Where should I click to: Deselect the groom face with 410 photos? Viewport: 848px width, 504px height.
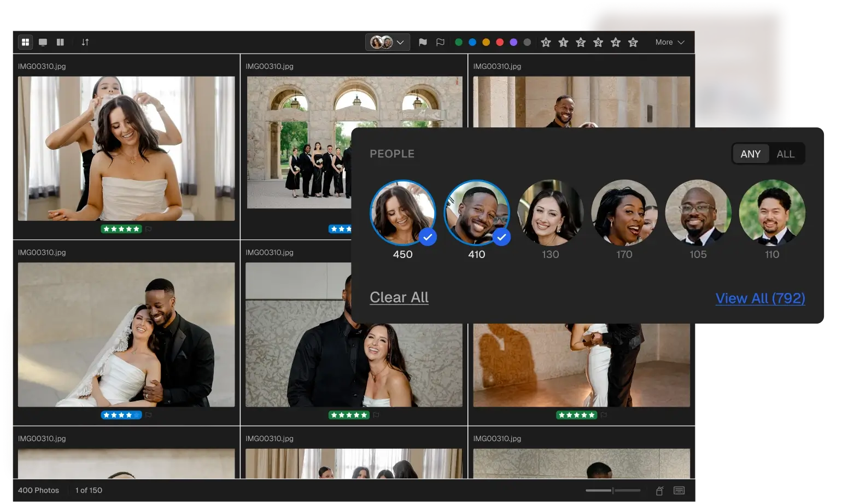[477, 213]
